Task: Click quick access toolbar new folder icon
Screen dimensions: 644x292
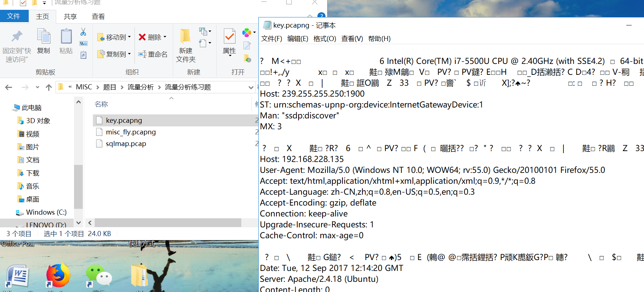Action: [x=34, y=3]
